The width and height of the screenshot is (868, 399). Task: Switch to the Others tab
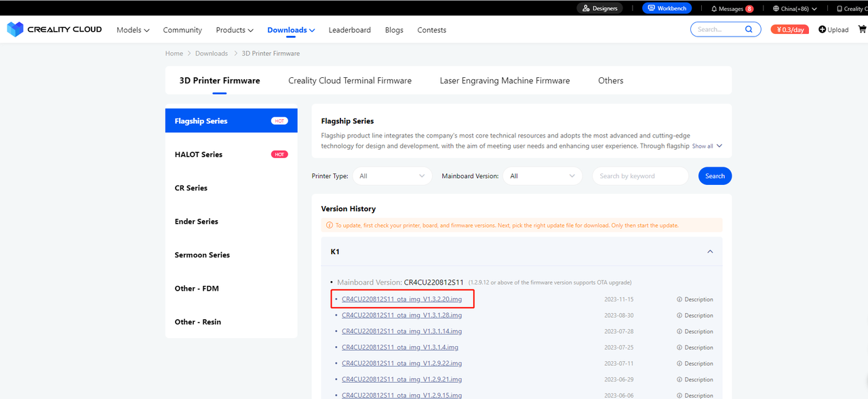point(610,81)
